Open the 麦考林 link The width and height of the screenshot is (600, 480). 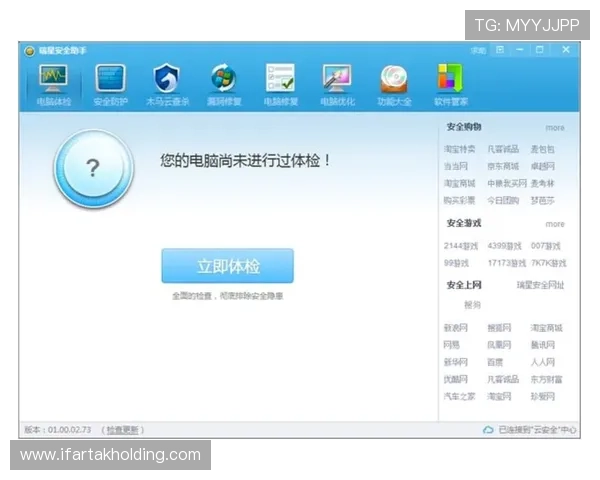pos(543,183)
